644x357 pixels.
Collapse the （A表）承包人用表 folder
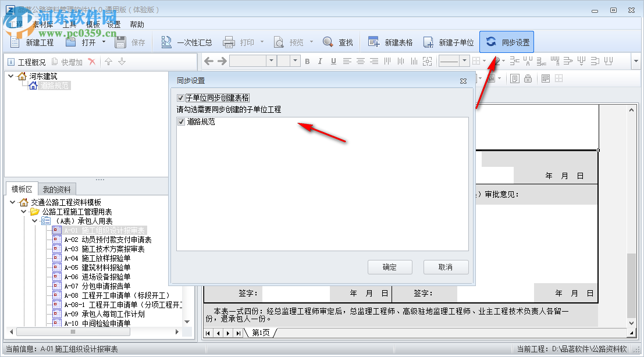coord(34,221)
